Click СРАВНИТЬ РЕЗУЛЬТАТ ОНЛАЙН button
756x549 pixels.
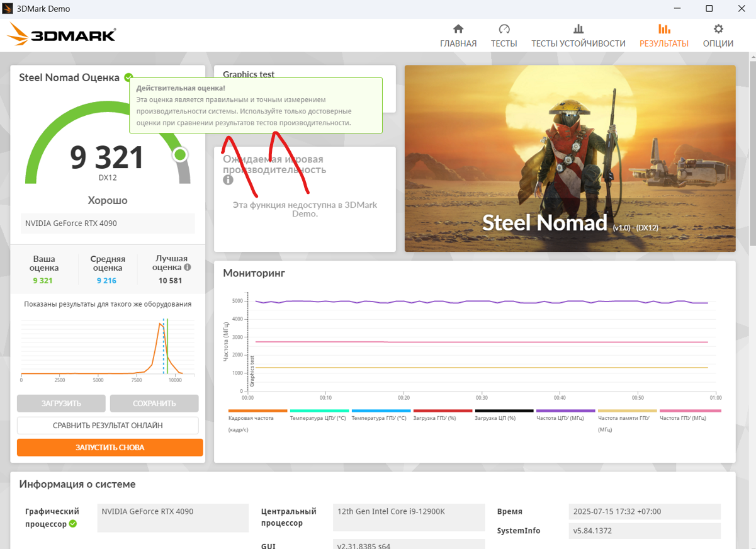click(108, 426)
